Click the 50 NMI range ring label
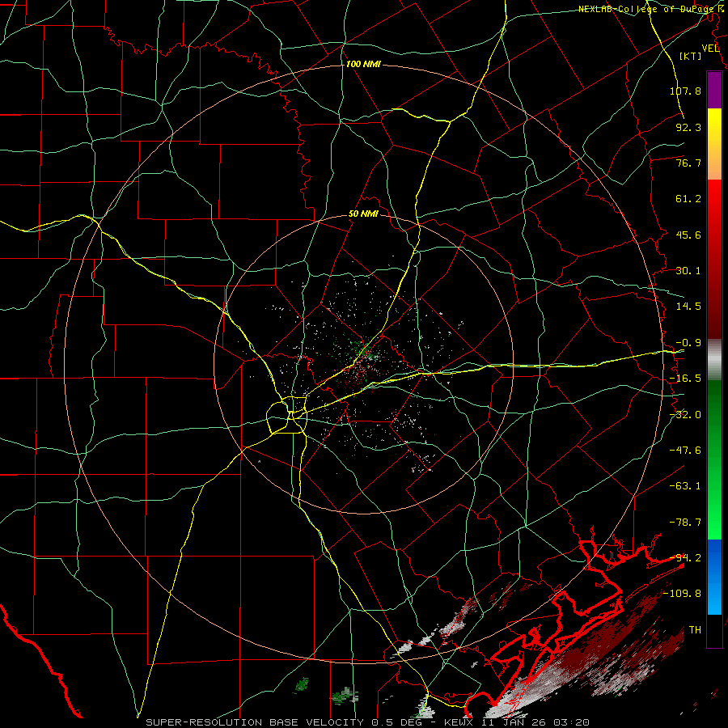728x728 pixels. (x=363, y=214)
